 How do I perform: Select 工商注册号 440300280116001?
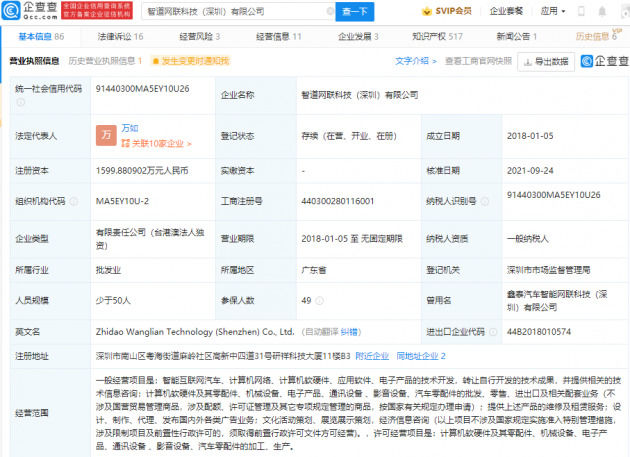point(338,201)
